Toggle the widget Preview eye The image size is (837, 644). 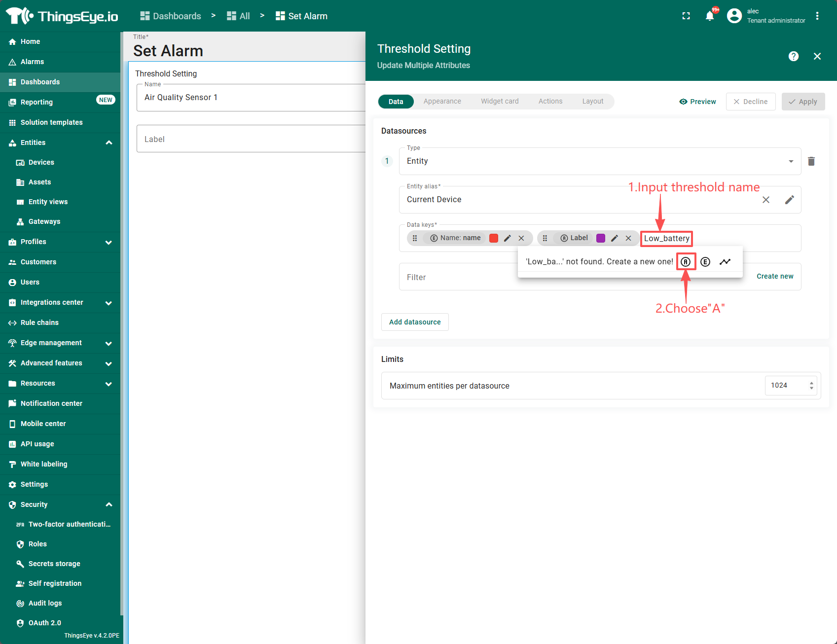(697, 102)
